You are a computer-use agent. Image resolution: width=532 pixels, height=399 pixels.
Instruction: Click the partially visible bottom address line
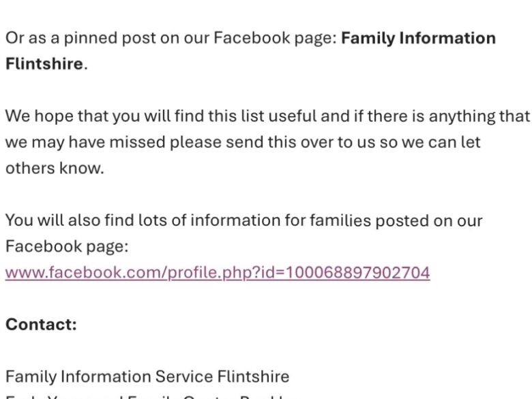pos(150,397)
